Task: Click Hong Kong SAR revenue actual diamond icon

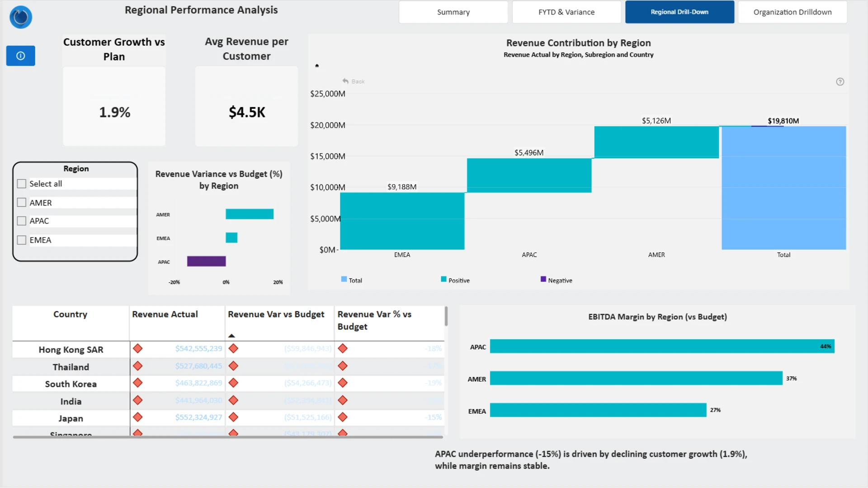Action: tap(138, 348)
